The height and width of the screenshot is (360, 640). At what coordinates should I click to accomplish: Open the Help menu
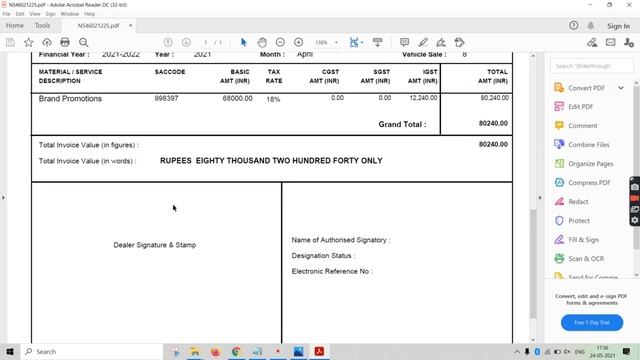pos(89,14)
